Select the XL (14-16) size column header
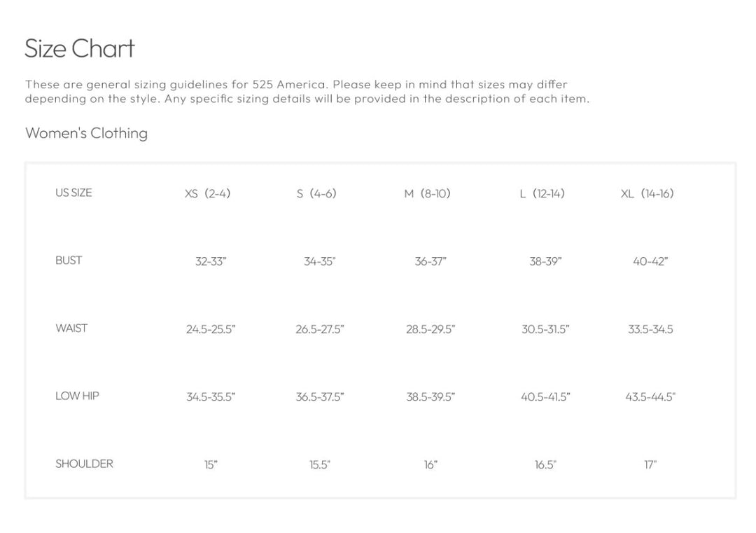Viewport: 756px width, 533px height. point(647,193)
